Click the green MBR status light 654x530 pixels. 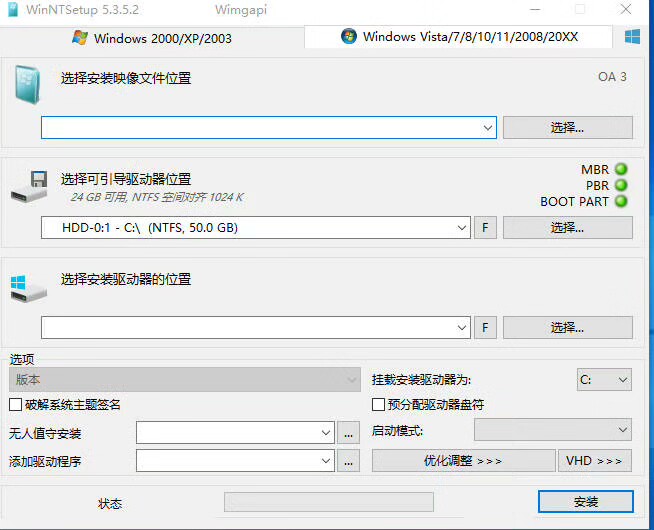[x=621, y=169]
